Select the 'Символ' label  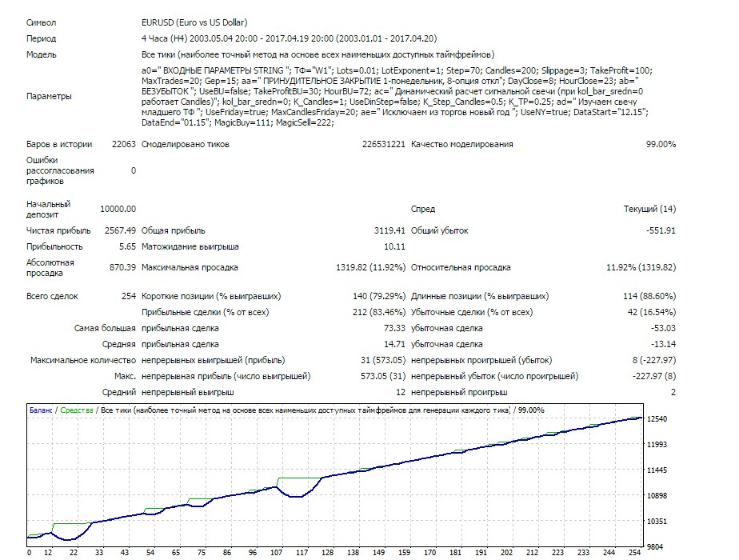pos(41,22)
